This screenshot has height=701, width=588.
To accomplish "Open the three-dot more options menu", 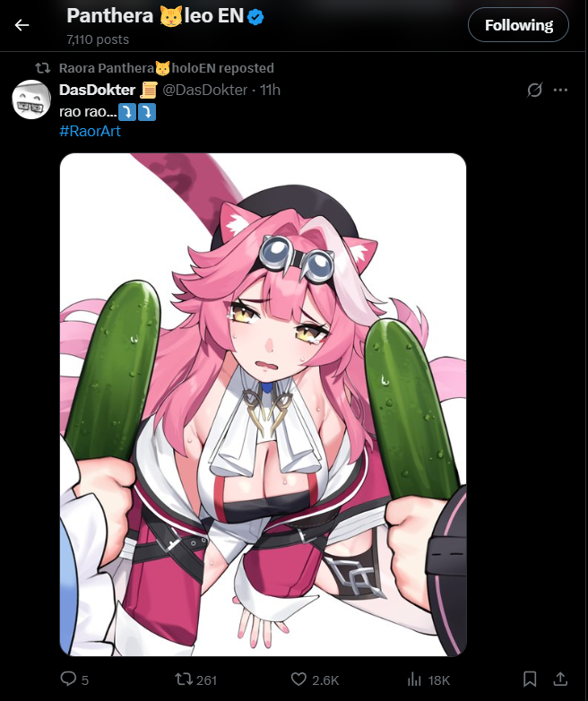I will pos(560,90).
